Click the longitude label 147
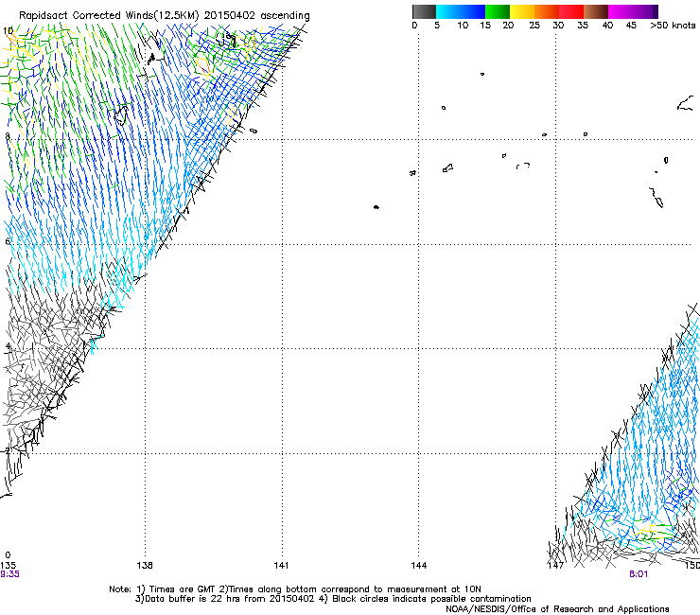The image size is (700, 615). click(555, 566)
